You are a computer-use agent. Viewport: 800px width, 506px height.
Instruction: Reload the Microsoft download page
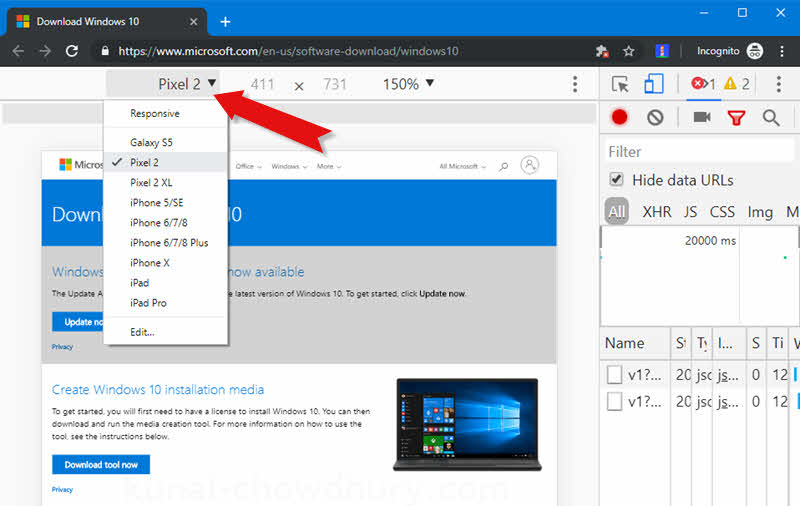point(72,51)
